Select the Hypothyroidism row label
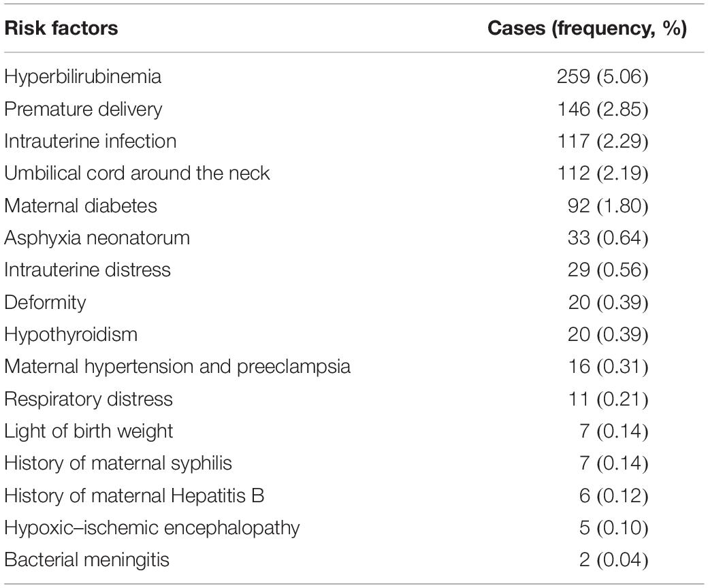Viewport: 708px width, 588px height. [x=71, y=336]
